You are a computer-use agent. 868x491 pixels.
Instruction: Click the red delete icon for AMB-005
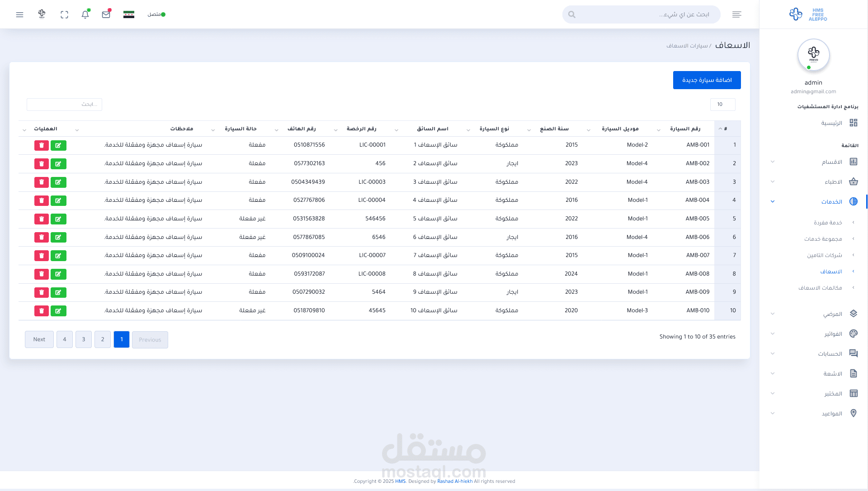(42, 219)
